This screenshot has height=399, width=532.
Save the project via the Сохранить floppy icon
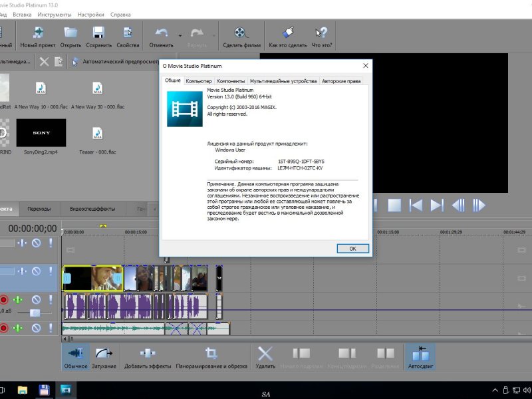tap(98, 33)
